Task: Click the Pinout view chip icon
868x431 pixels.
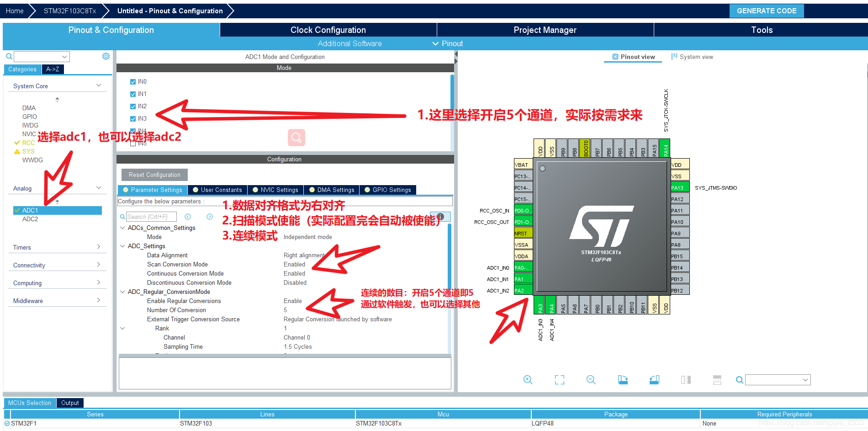Action: click(x=615, y=57)
